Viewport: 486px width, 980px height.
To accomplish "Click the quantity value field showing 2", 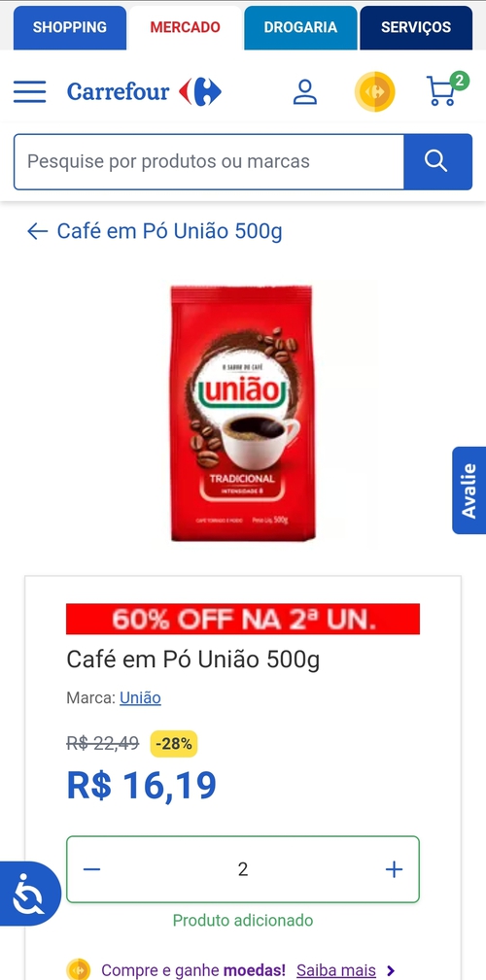I will (x=243, y=869).
